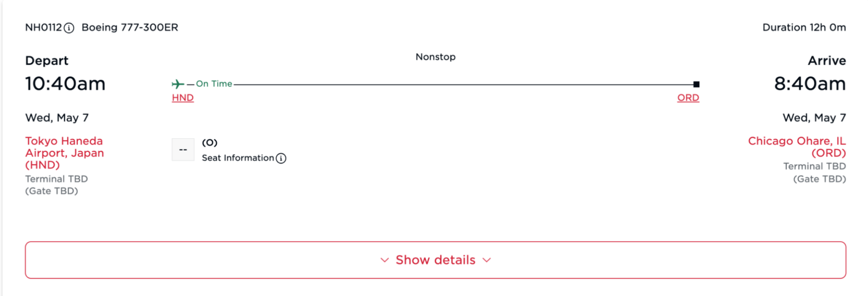
Task: Open the ORD airport code link
Action: point(688,98)
